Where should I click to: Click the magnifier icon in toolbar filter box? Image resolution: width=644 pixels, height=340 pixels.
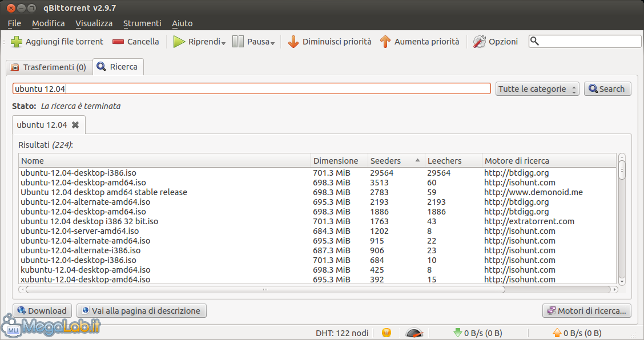point(534,41)
